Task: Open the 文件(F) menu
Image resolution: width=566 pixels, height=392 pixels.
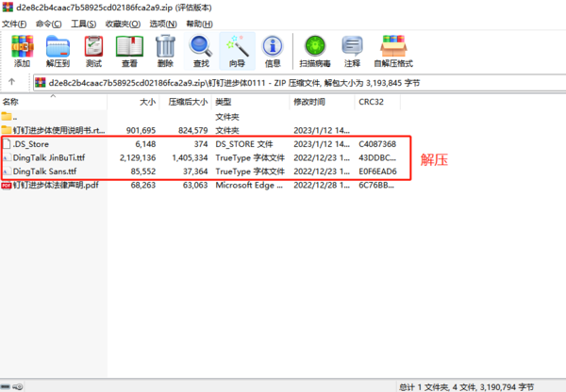Action: click(x=16, y=24)
